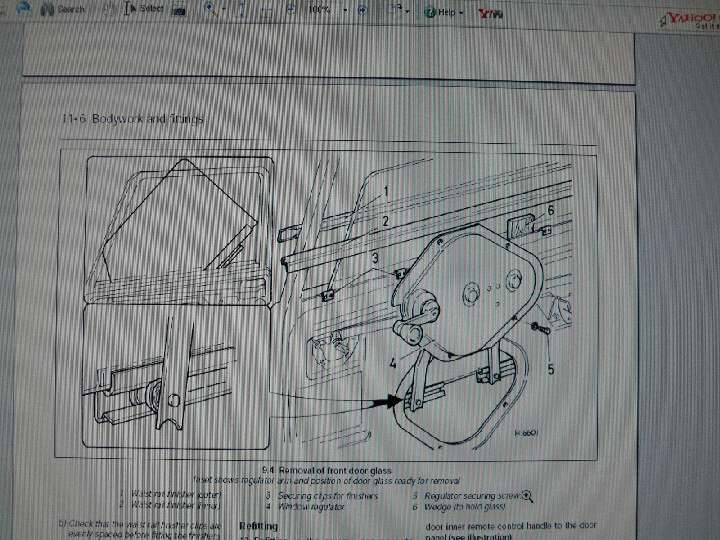The height and width of the screenshot is (540, 720).
Task: Open Search with the binoculars icon
Action: (x=47, y=9)
